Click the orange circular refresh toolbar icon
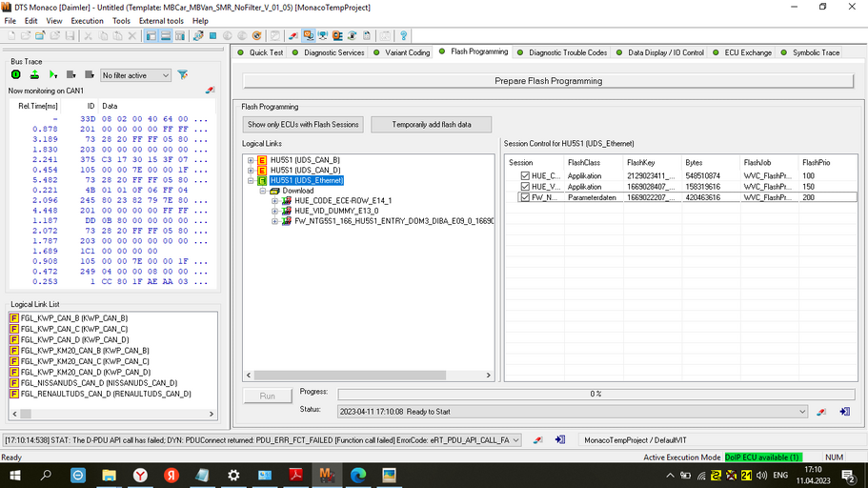Image resolution: width=868 pixels, height=488 pixels. click(x=257, y=36)
